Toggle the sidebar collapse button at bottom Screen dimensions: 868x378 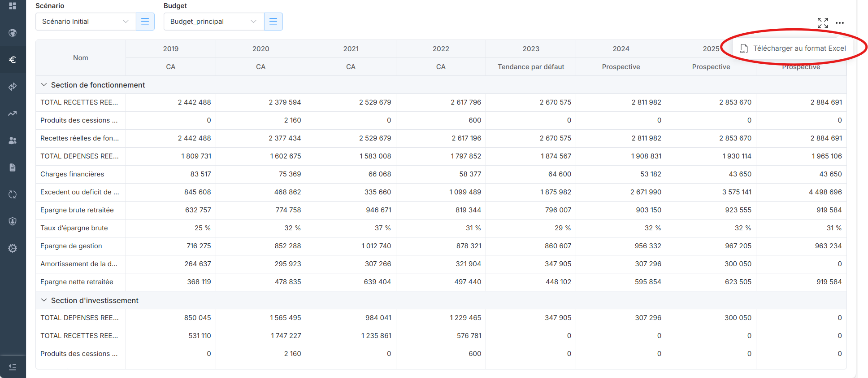[13, 367]
